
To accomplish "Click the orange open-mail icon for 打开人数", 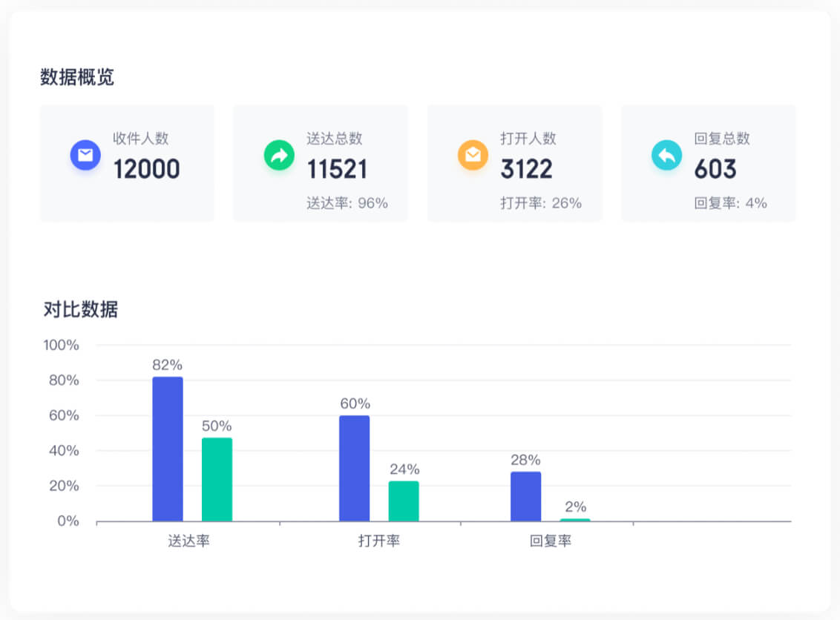I will click(473, 155).
